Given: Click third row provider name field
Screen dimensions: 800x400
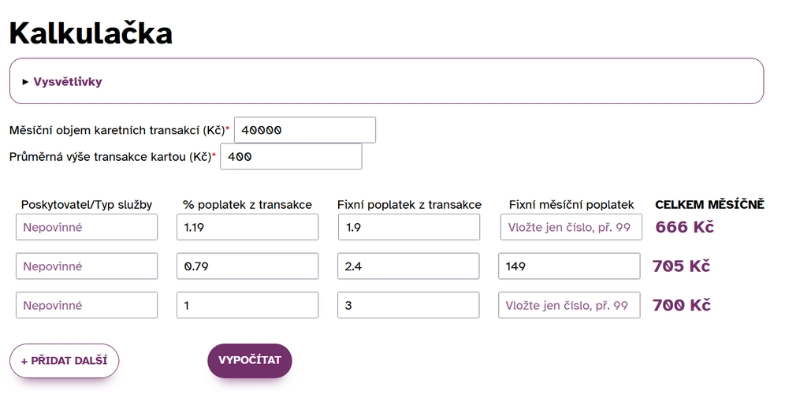Looking at the screenshot, I should coord(87,305).
